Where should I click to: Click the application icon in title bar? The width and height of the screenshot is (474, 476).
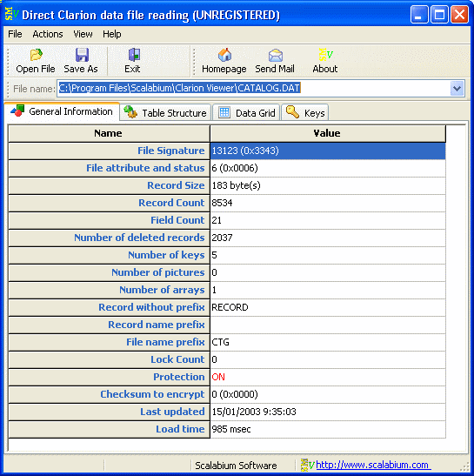pos(12,14)
